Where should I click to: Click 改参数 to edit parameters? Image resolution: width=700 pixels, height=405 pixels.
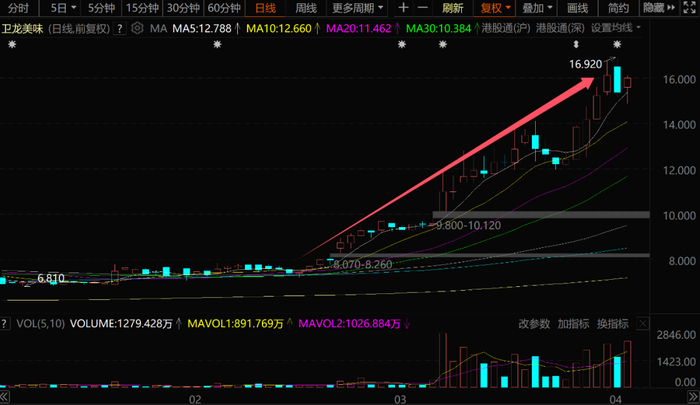(x=534, y=324)
